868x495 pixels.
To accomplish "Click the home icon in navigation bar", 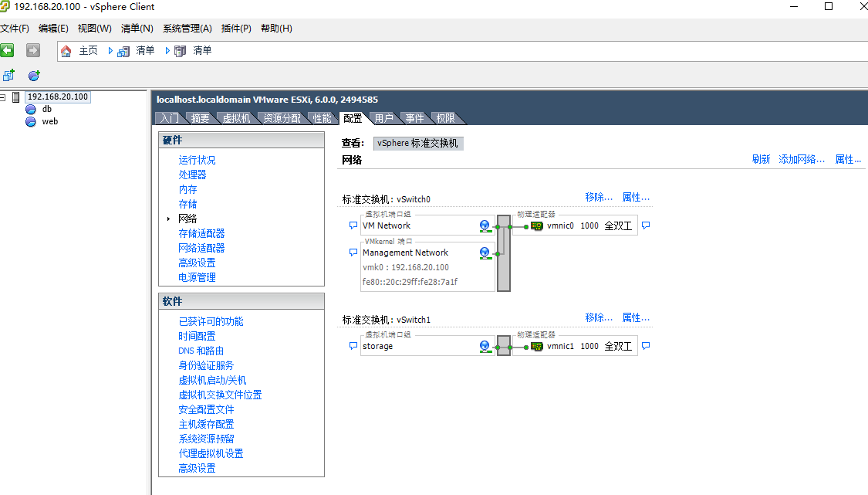I will 66,51.
